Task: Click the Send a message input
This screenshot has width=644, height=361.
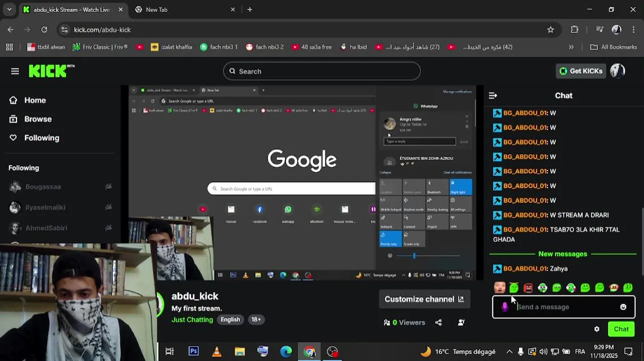Action: point(564,307)
